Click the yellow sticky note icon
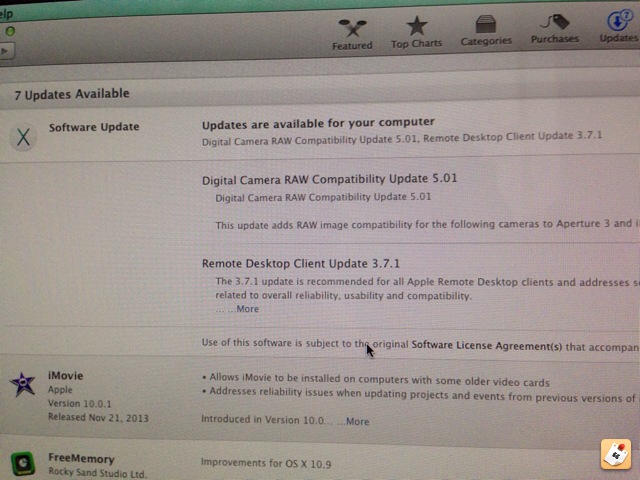This screenshot has height=480, width=640. click(616, 453)
